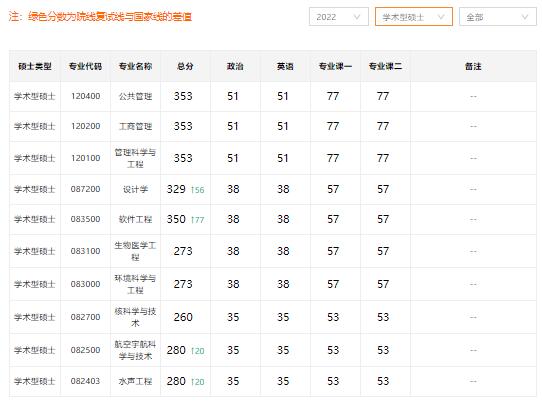This screenshot has width=542, height=402.
Task: Open the 全部 filter dropdown
Action: [x=497, y=17]
